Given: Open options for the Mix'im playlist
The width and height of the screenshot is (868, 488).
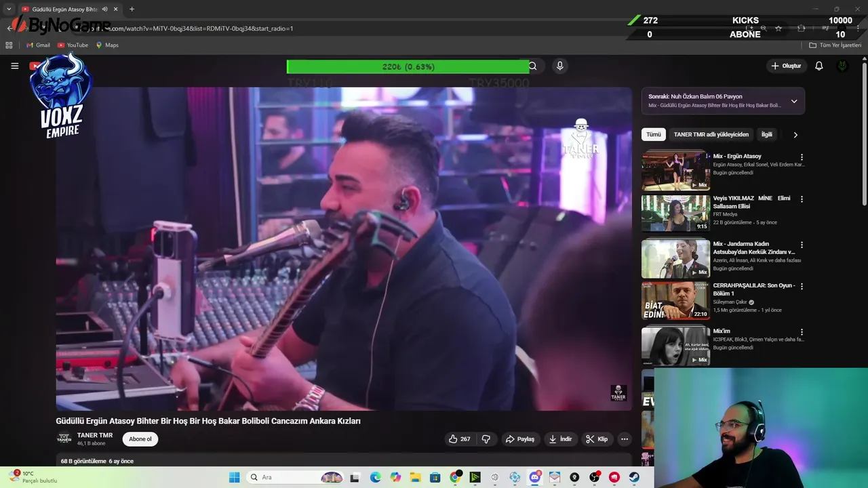Looking at the screenshot, I should (802, 332).
